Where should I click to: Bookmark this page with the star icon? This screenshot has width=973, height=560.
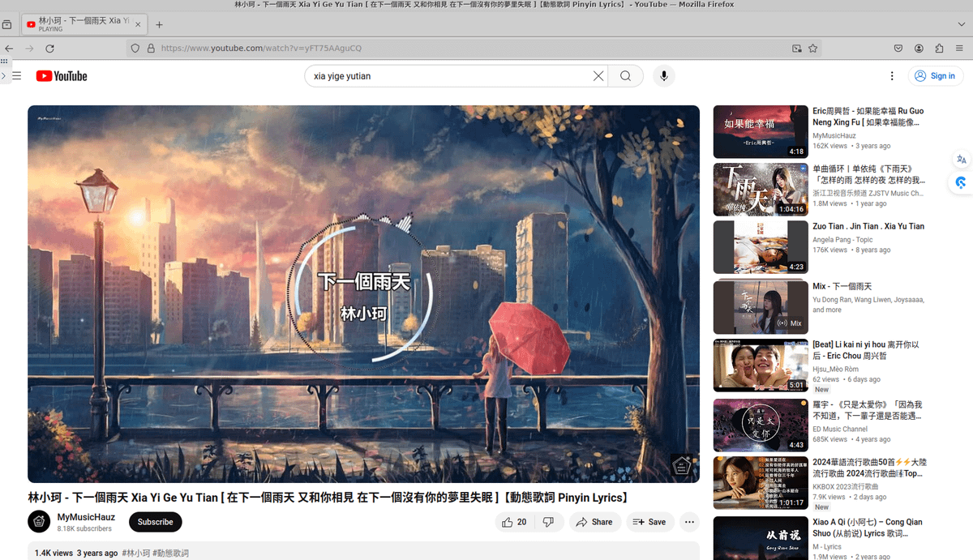coord(812,49)
